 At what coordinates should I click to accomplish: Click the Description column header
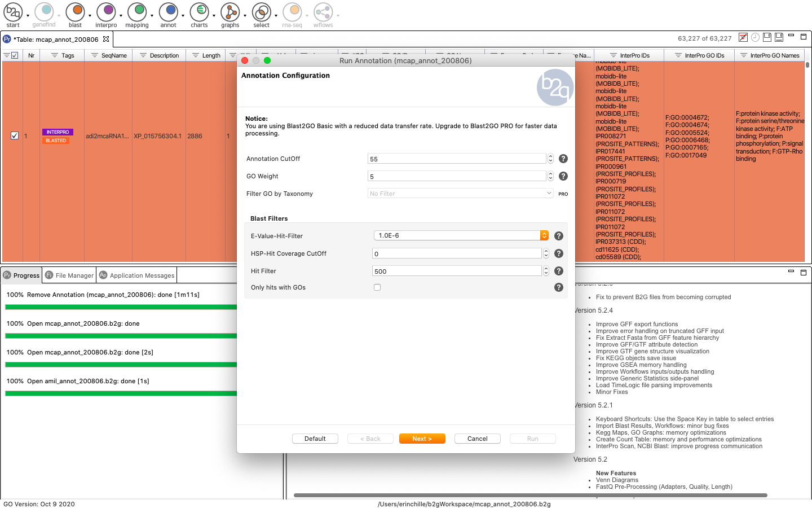click(159, 55)
